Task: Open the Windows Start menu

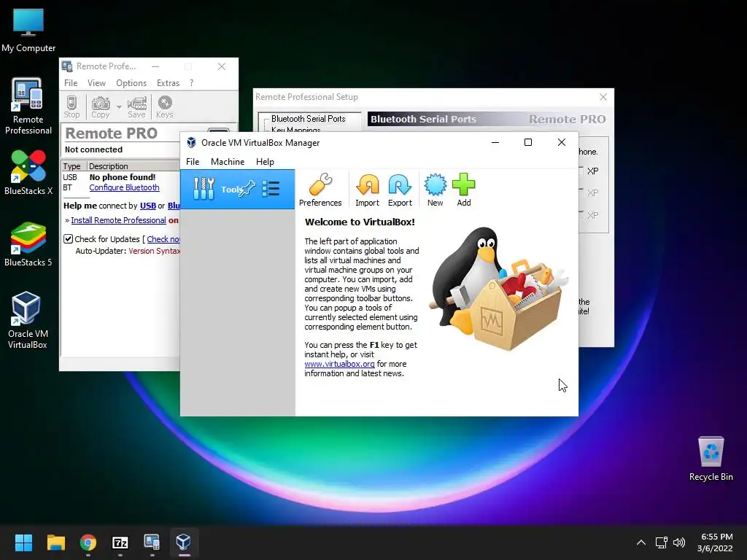Action: pyautogui.click(x=23, y=542)
